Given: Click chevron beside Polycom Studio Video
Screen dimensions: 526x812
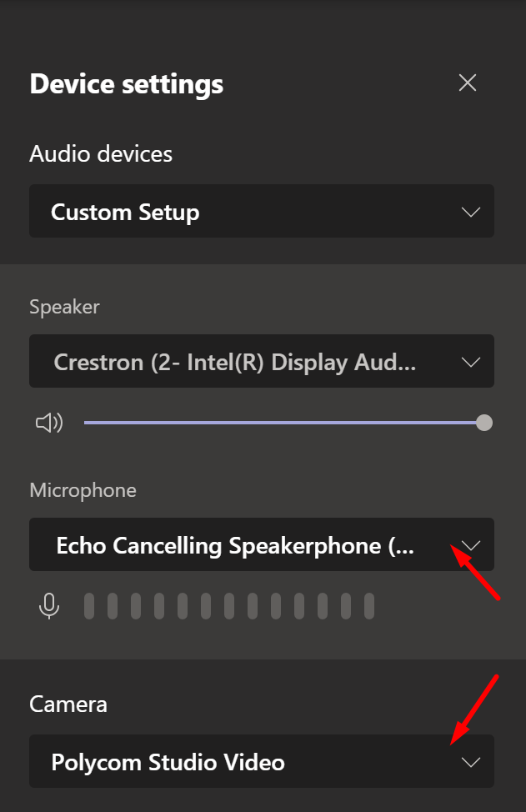Looking at the screenshot, I should point(471,762).
